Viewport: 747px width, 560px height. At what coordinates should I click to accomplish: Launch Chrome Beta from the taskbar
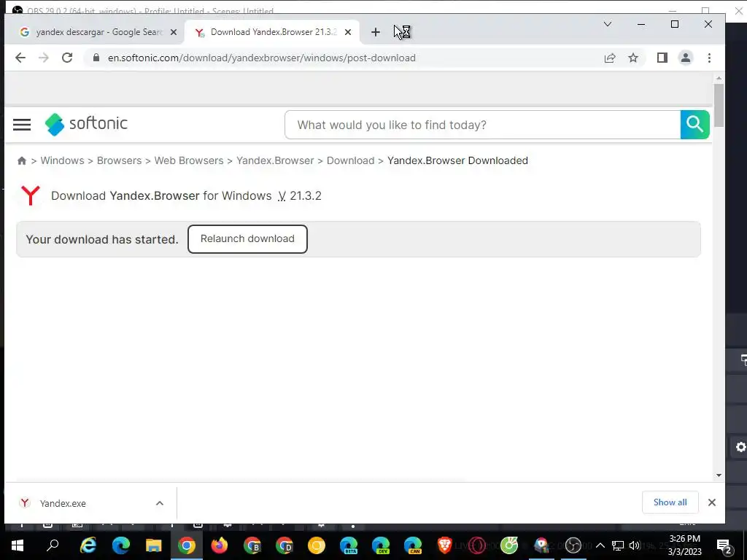coord(252,545)
